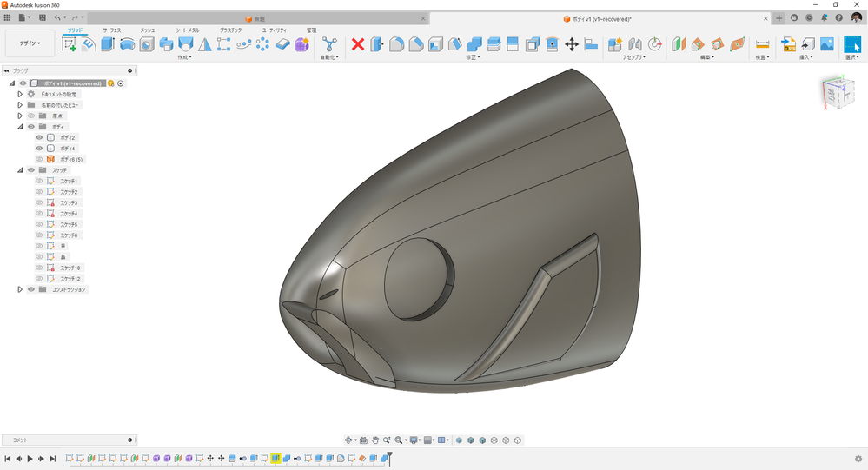Collapse the ボディ folder
The image size is (868, 470).
(20, 127)
